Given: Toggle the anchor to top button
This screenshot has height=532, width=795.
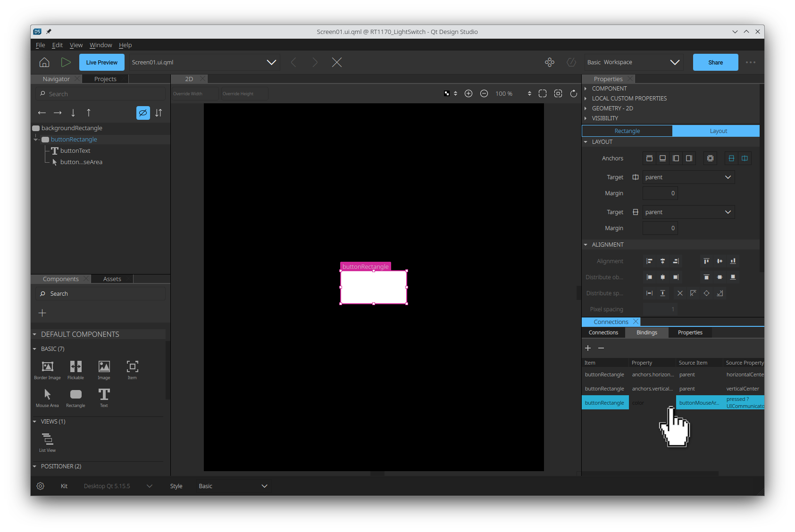Looking at the screenshot, I should tap(649, 158).
